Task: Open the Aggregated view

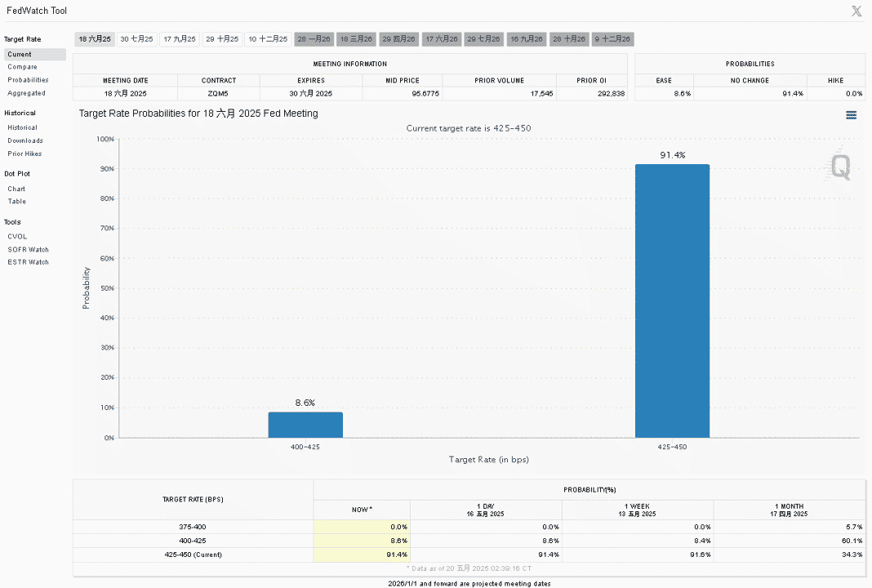Action: pos(27,93)
